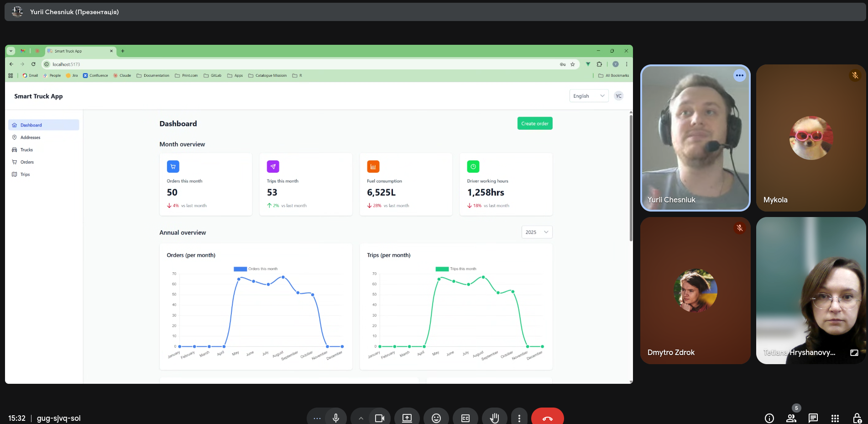Viewport: 868px width, 424px height.
Task: Select Orders in the sidebar
Action: [x=27, y=162]
